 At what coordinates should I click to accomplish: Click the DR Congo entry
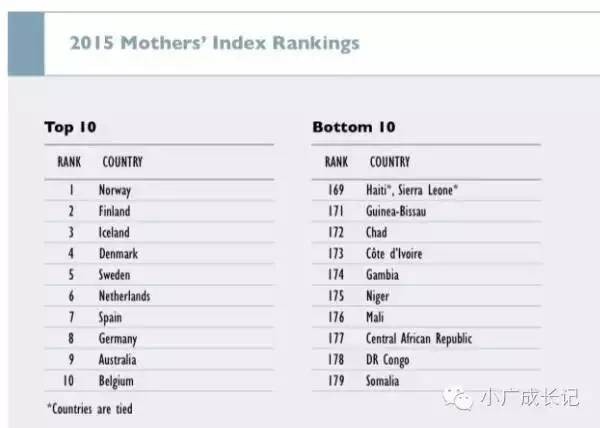[x=389, y=360]
